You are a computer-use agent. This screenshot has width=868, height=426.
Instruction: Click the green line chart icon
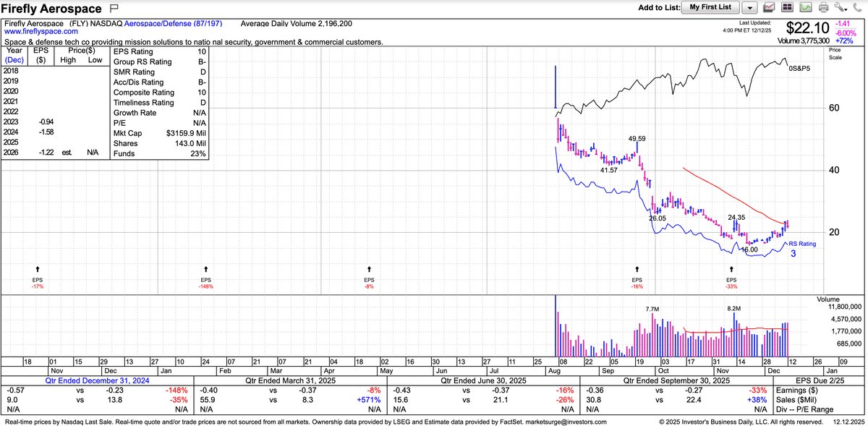pos(806,7)
